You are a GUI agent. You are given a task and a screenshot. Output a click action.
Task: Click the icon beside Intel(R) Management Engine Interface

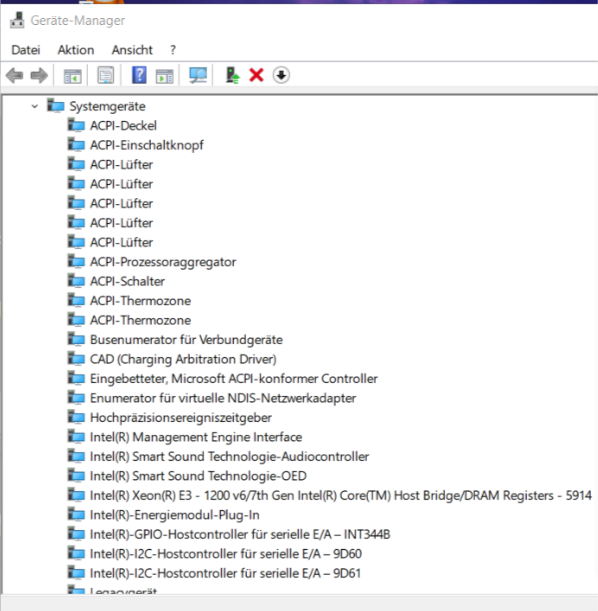click(x=76, y=437)
